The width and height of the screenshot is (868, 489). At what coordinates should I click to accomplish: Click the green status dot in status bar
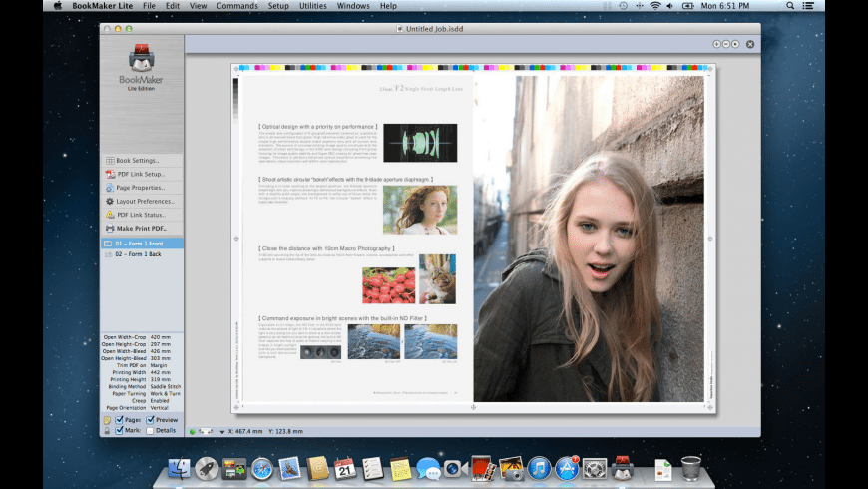point(193,431)
